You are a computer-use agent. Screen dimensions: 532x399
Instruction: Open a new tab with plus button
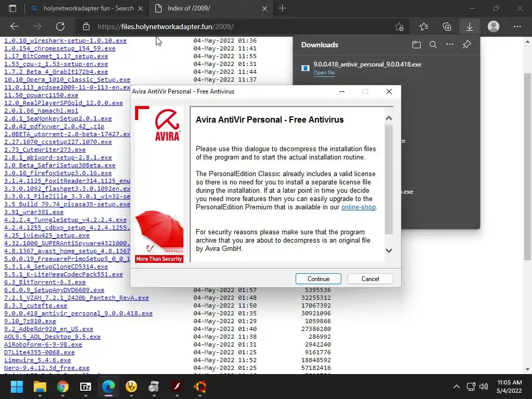pyautogui.click(x=282, y=8)
